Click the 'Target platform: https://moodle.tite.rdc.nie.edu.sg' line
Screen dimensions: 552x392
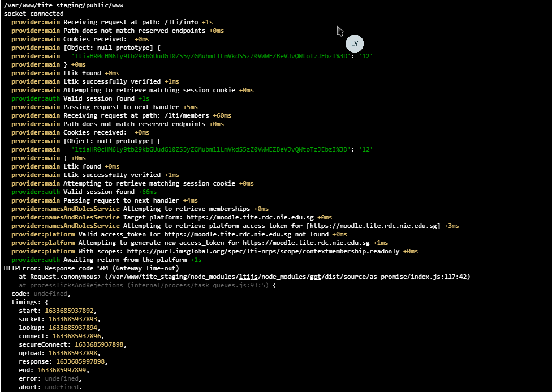click(x=172, y=217)
